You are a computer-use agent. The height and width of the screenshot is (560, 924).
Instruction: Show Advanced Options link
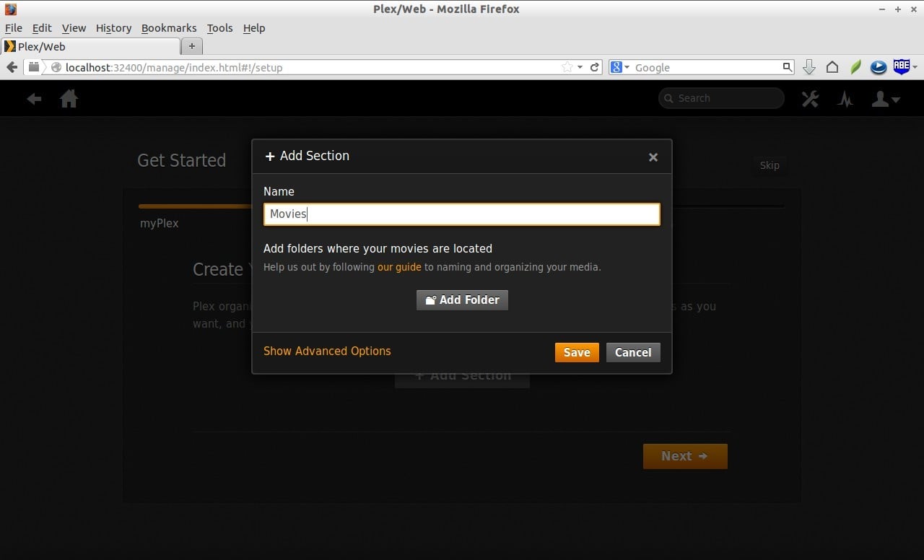coord(327,351)
